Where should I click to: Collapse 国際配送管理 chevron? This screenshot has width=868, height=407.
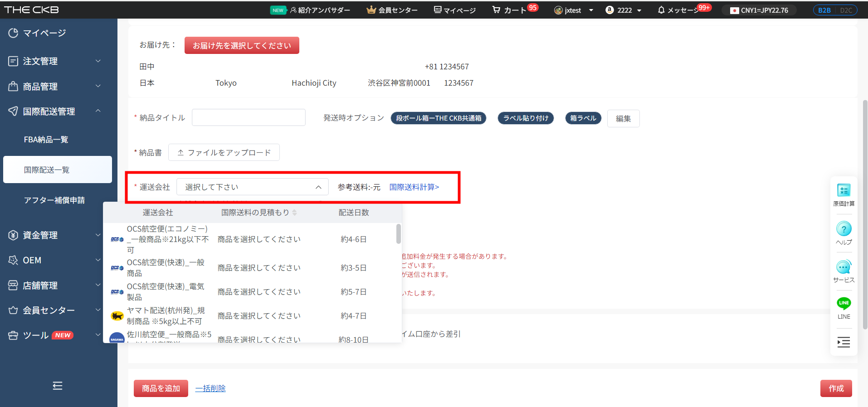pos(98,111)
